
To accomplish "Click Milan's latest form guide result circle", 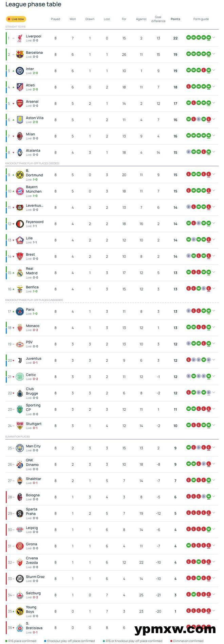I will coord(209,136).
